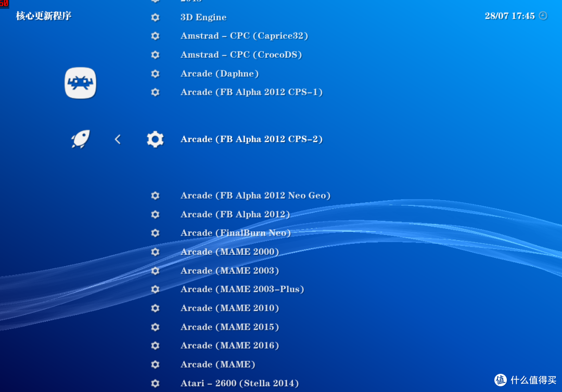Go back using the left chevron arrow
Viewport: 562px width, 392px height.
118,139
